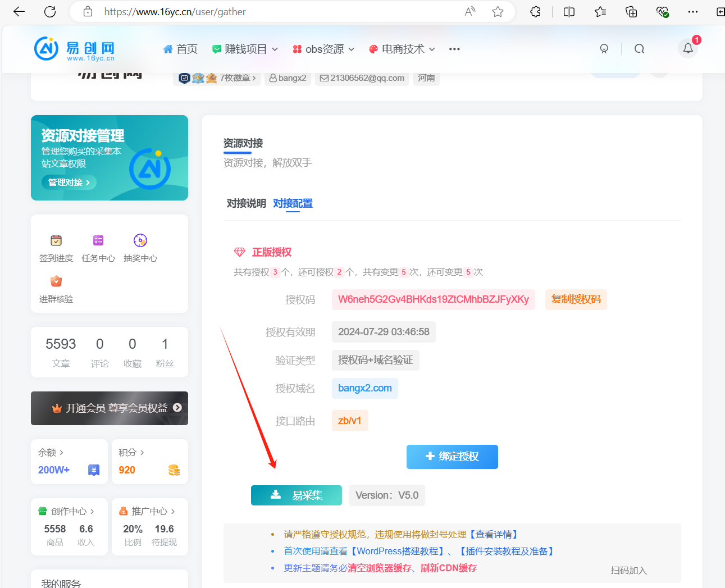Screen dimensions: 725x588
Task: Click the 0 评论 comment count
Action: tap(100, 352)
